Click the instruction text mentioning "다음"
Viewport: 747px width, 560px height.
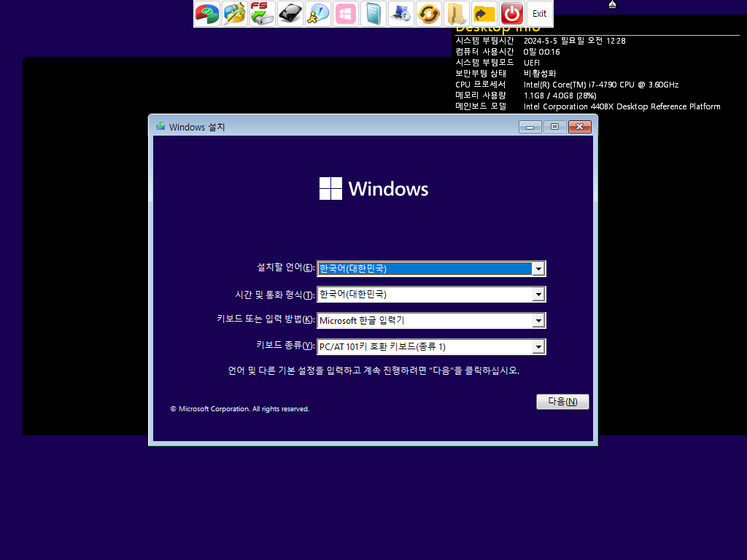(373, 370)
